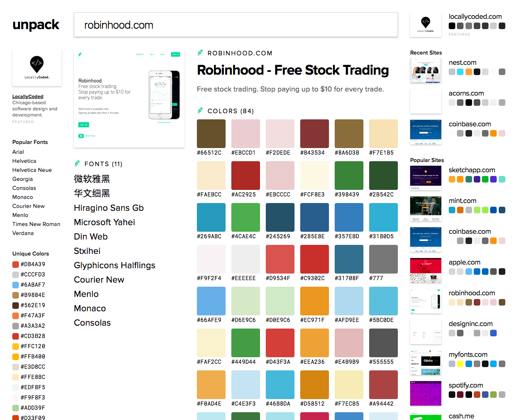Screen dimensions: 525x420
Task: Select the #66512C color swatch
Action: (211, 134)
